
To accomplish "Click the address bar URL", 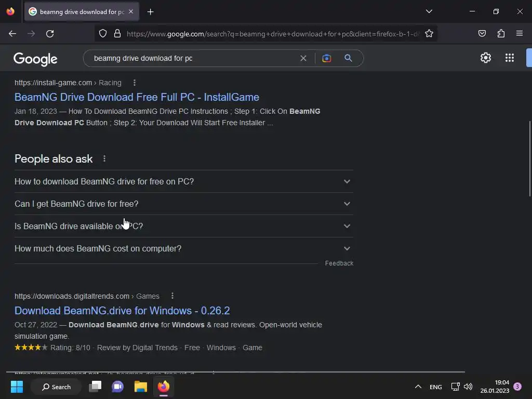I will [273, 34].
